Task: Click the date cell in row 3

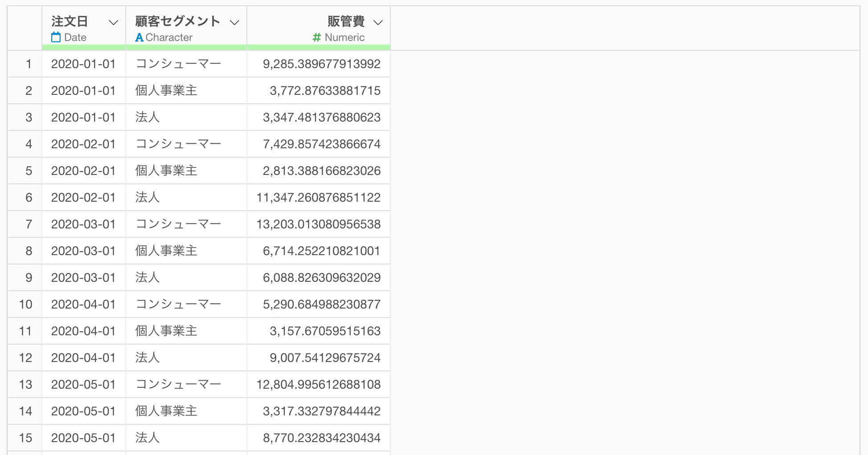Action: (x=83, y=118)
